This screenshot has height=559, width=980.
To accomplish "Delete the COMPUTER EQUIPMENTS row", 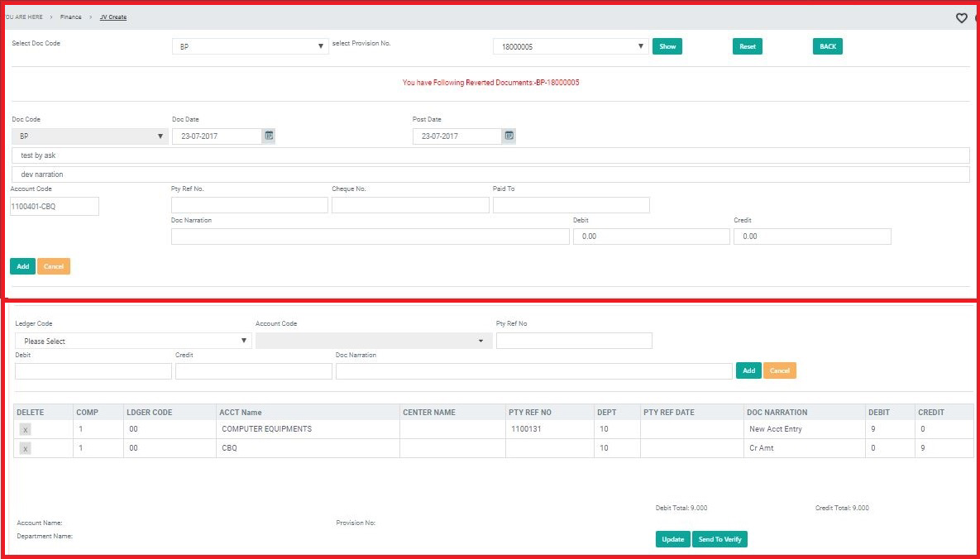I will [26, 430].
